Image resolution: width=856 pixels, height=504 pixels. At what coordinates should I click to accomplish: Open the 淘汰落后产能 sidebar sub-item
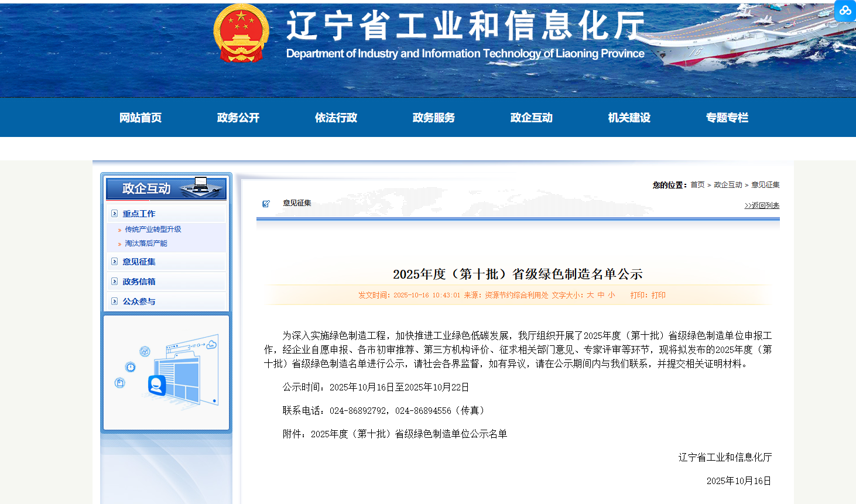point(146,244)
